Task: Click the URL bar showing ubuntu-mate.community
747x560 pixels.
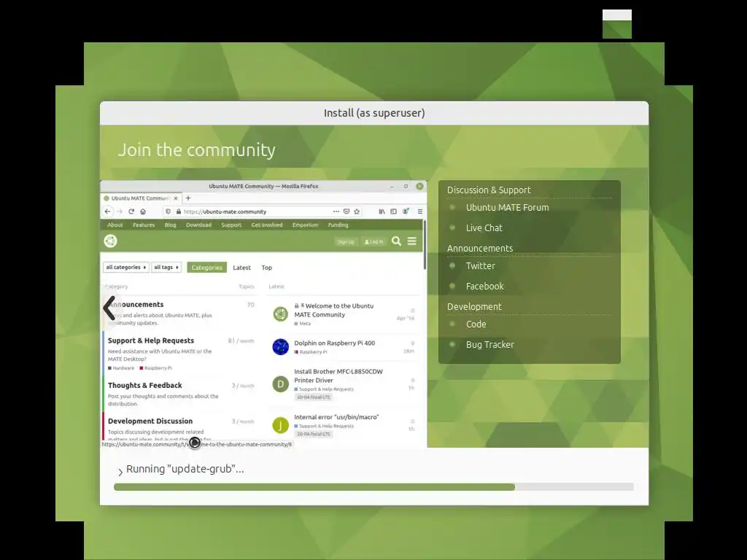Action: (x=262, y=211)
